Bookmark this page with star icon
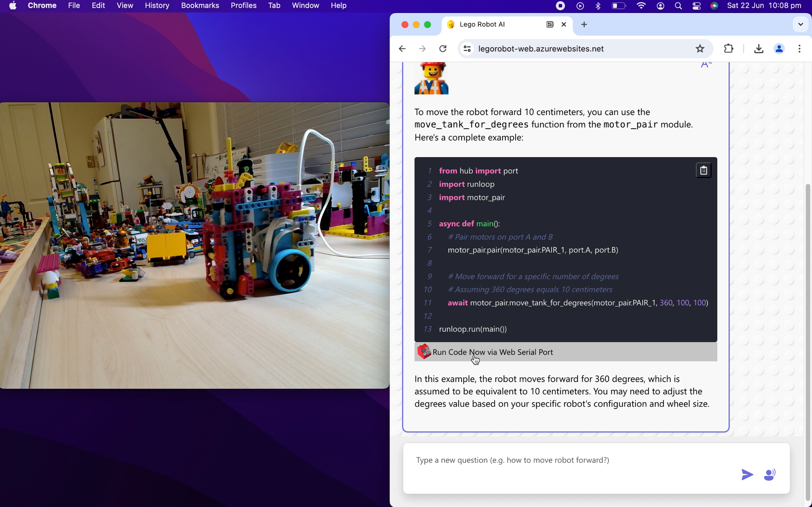This screenshot has height=507, width=812. pyautogui.click(x=700, y=49)
